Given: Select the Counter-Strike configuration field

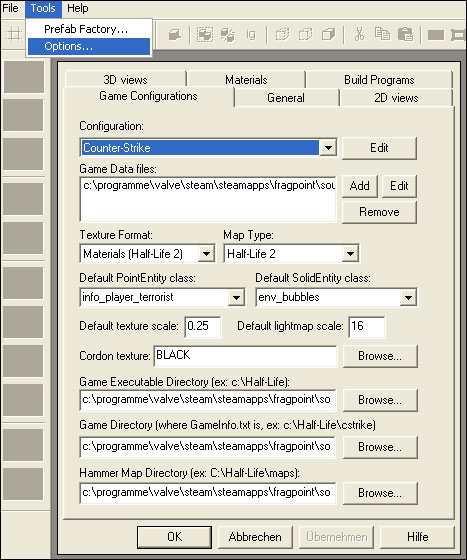Looking at the screenshot, I should (x=200, y=148).
